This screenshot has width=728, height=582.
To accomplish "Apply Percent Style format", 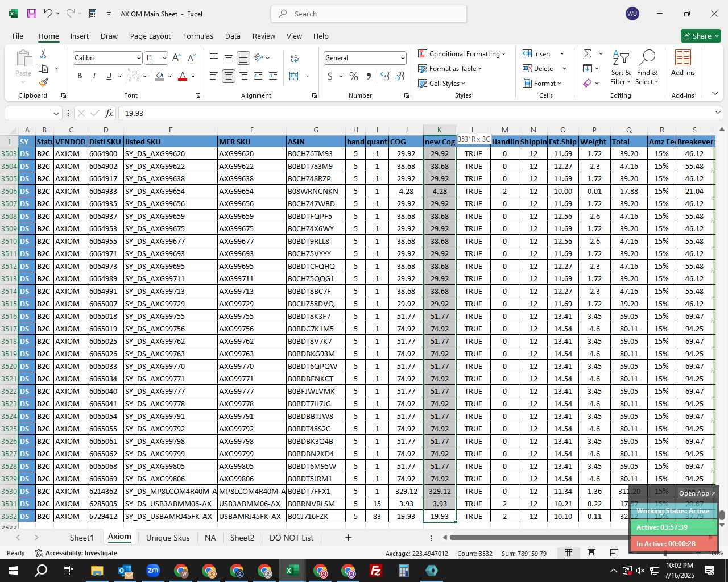I will click(354, 76).
